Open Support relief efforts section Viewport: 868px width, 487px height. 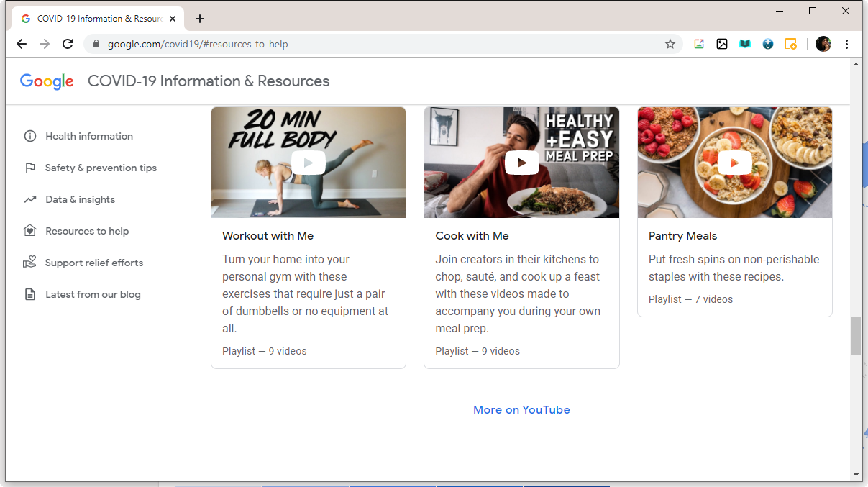(x=94, y=263)
